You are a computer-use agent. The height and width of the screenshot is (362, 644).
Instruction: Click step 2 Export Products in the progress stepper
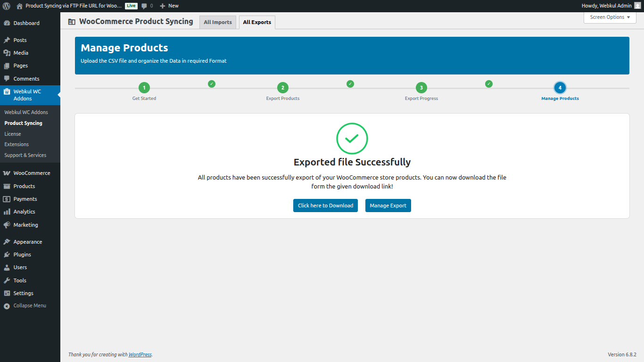282,87
